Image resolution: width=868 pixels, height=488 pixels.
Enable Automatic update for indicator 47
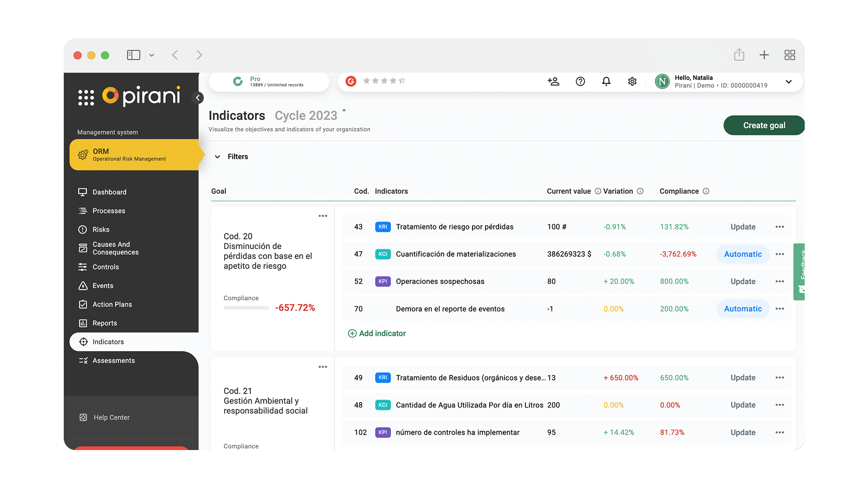coord(743,254)
